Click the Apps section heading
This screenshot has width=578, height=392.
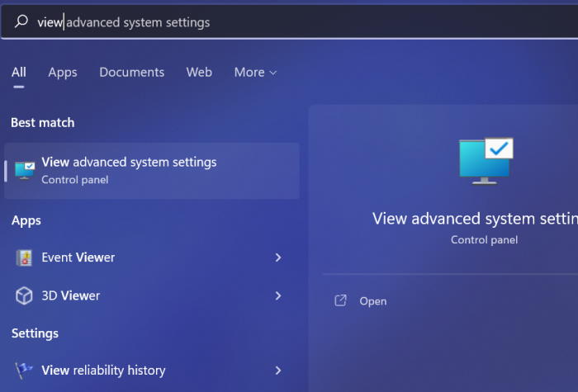[x=26, y=220]
